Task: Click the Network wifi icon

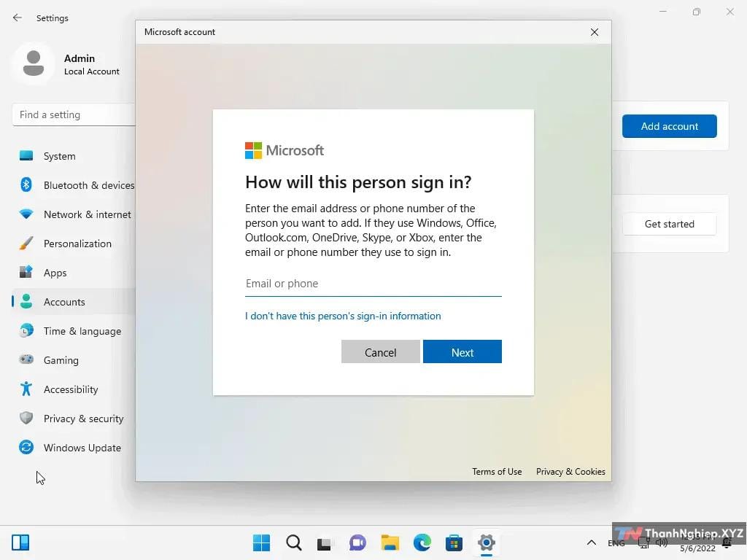Action: (x=26, y=214)
